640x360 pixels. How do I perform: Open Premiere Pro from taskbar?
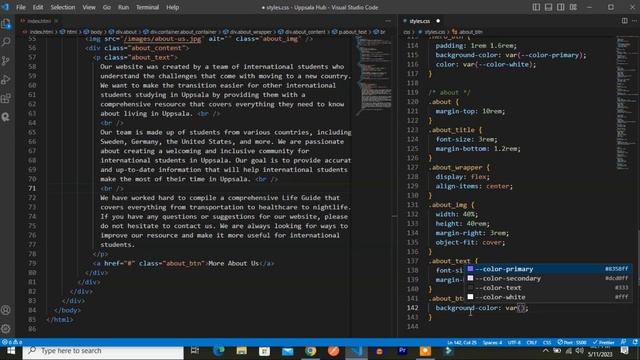point(402,351)
